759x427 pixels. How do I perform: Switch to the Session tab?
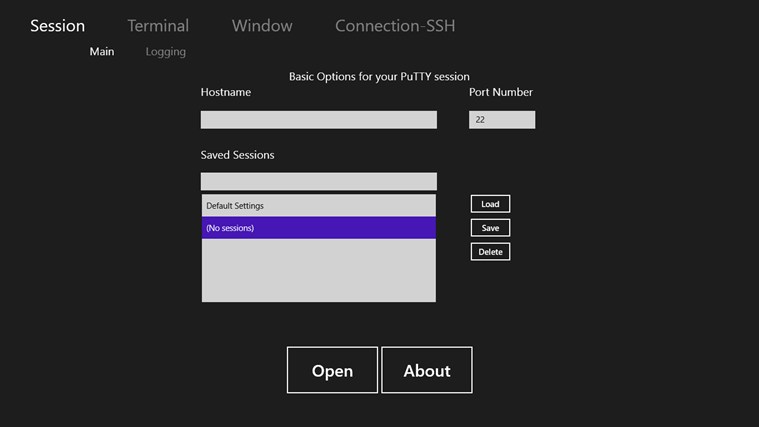coord(57,26)
